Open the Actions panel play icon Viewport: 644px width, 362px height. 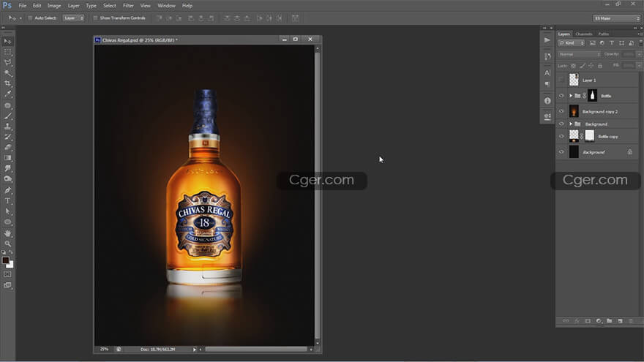[547, 40]
